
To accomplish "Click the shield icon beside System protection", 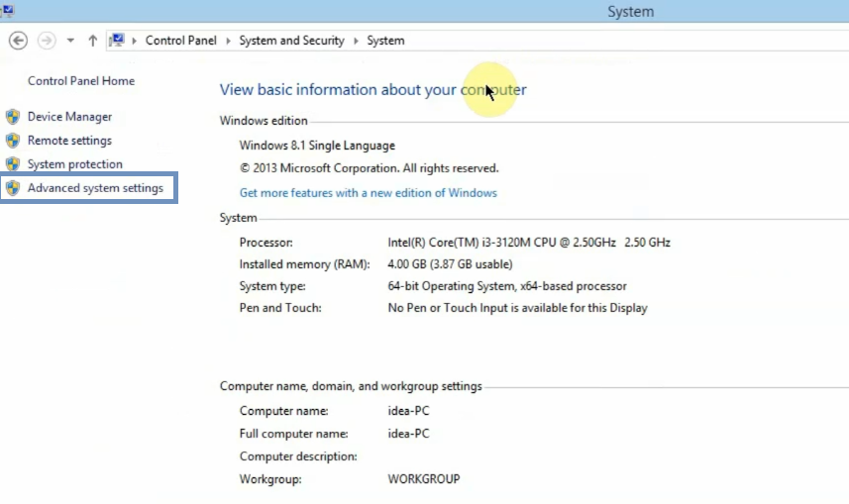I will 13,164.
